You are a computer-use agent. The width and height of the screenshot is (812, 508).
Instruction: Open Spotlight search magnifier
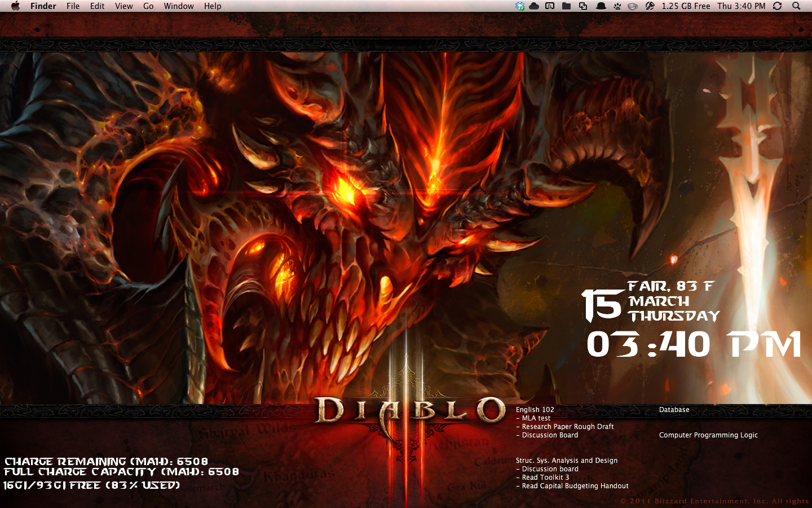click(796, 6)
